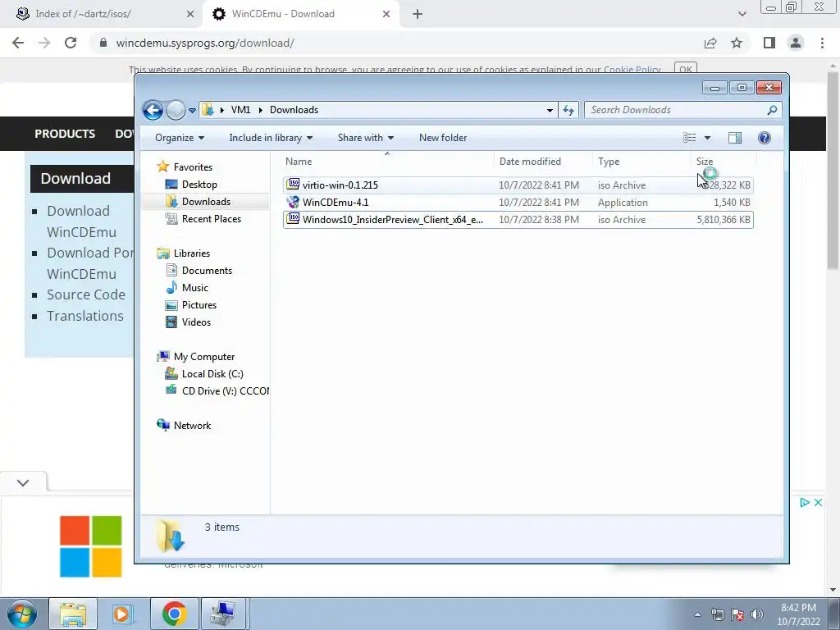Click the volume speaker icon in system tray

coord(757,614)
